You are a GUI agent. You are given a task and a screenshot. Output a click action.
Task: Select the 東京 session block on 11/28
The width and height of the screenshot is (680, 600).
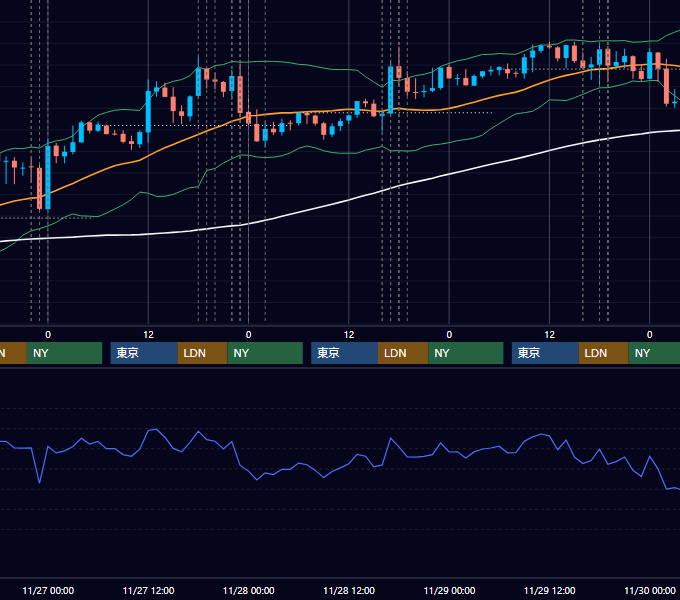click(x=344, y=353)
